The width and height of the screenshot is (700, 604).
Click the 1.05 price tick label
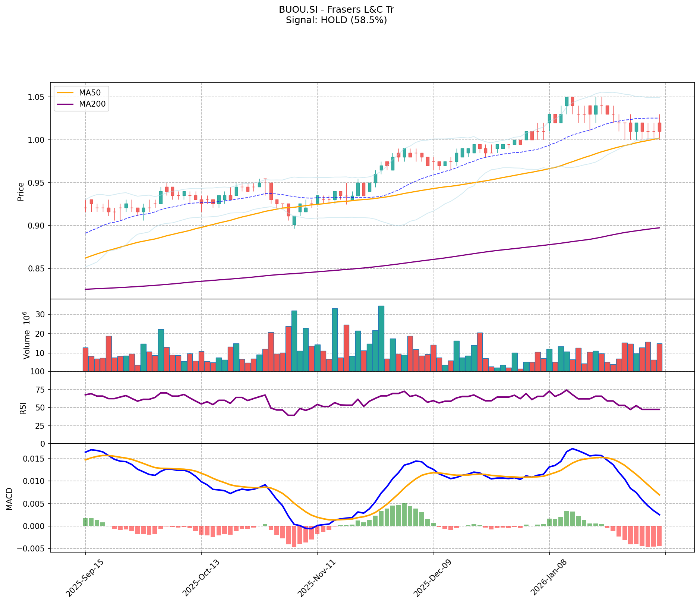(x=37, y=97)
